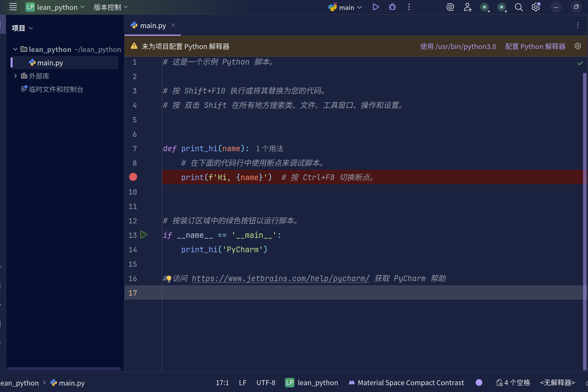
Task: Collapse the lean_python project folder
Action: tap(15, 49)
